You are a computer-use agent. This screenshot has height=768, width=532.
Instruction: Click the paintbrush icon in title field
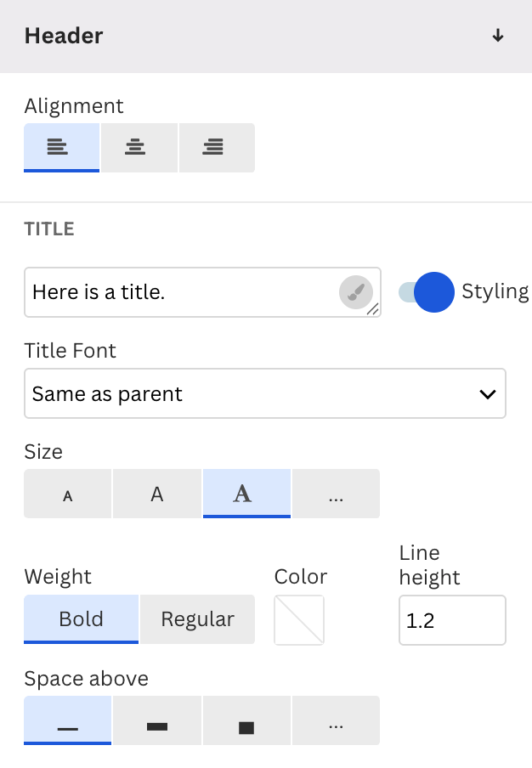(x=356, y=291)
